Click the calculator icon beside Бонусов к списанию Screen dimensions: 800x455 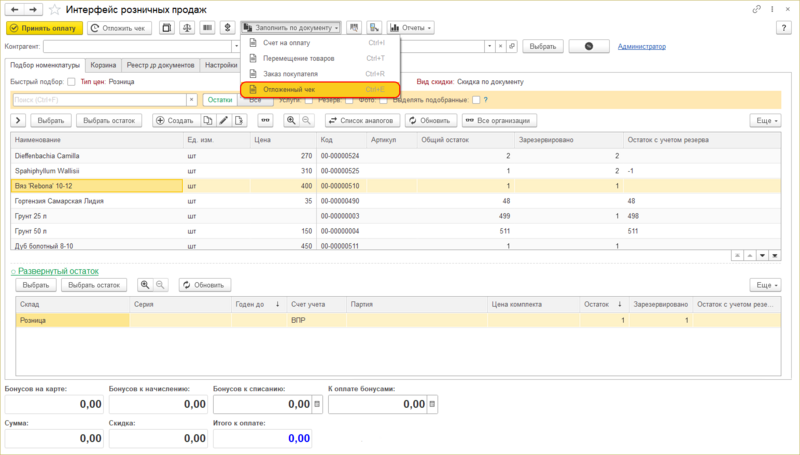[x=318, y=404]
